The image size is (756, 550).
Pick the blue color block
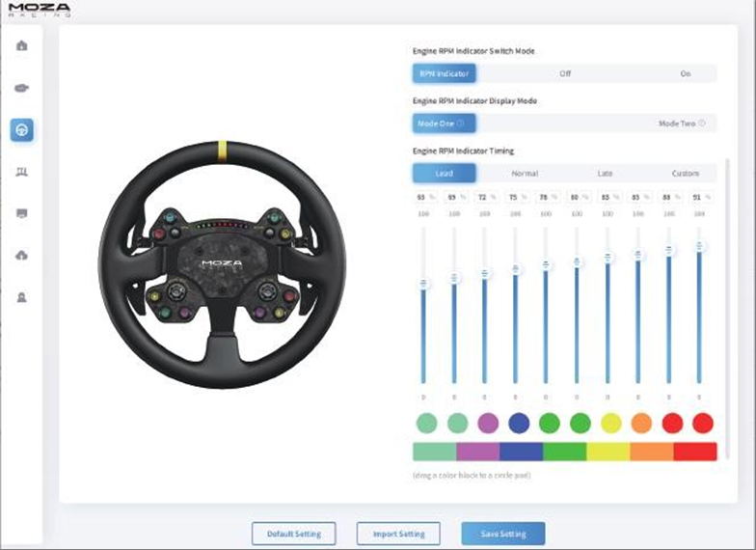pyautogui.click(x=521, y=452)
